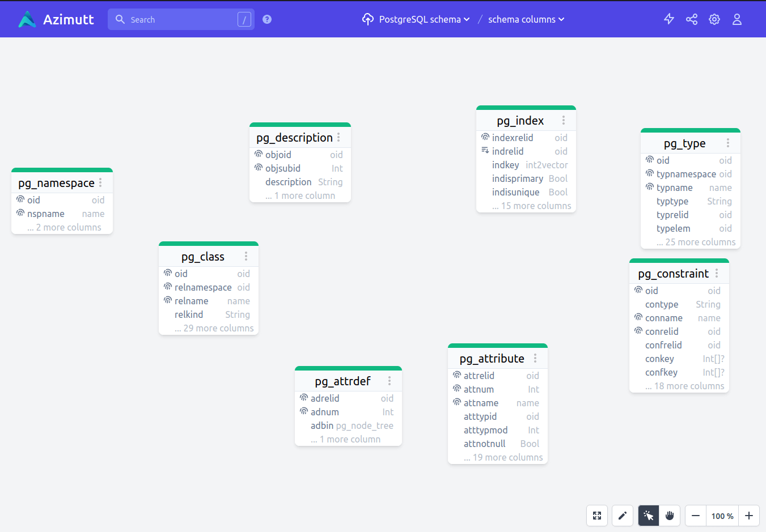This screenshot has width=766, height=532.
Task: Activate the hand pan tool
Action: click(x=670, y=516)
